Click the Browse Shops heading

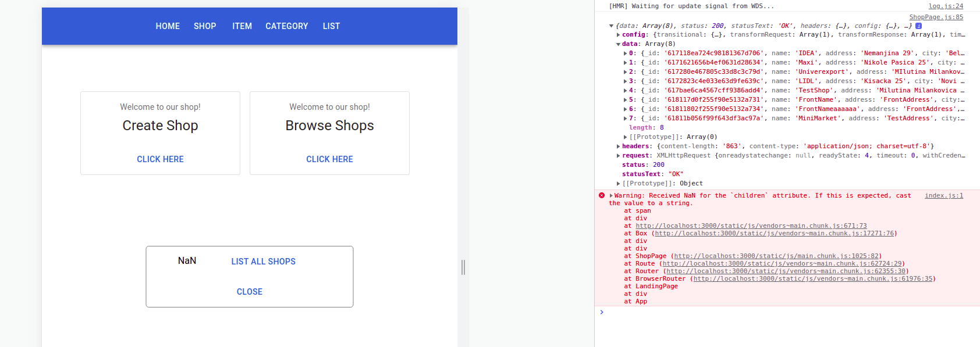(x=329, y=126)
